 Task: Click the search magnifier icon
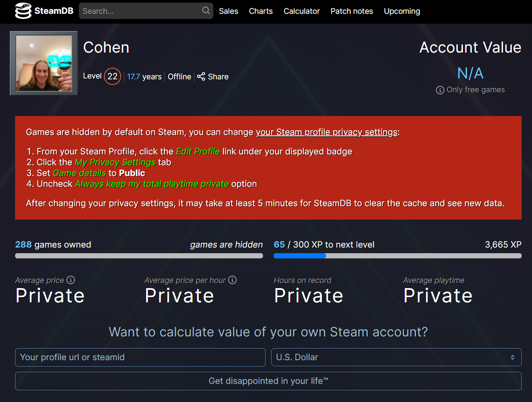(x=206, y=10)
